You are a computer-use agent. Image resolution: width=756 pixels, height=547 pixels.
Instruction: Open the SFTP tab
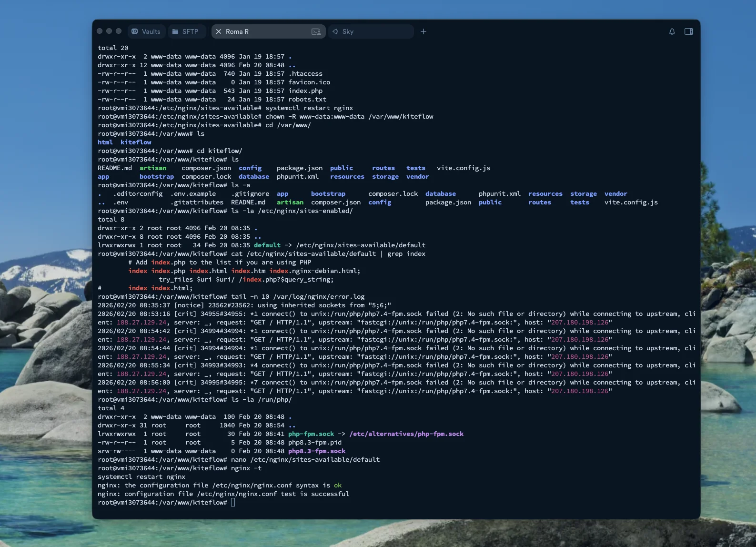coord(186,31)
